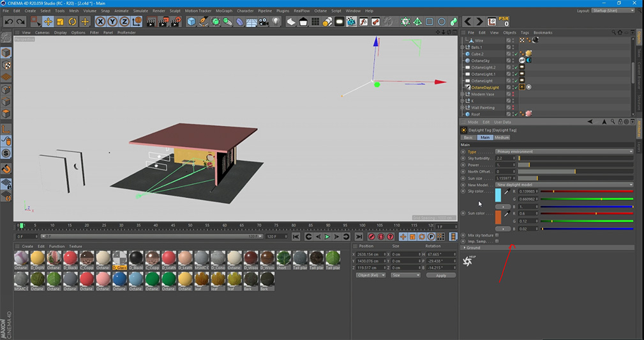Viewport: 644px width, 340px height.
Task: Open the MoGraph menu
Action: coord(224,11)
